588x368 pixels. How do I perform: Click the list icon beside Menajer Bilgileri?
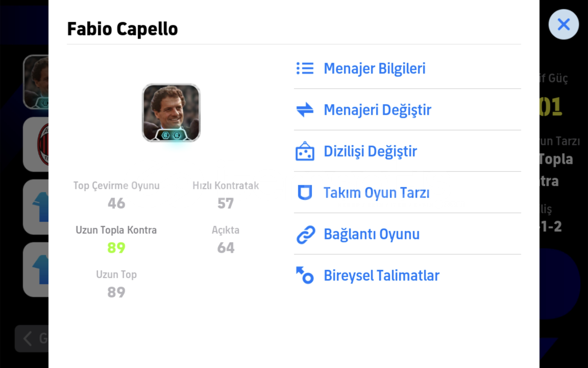coord(305,68)
